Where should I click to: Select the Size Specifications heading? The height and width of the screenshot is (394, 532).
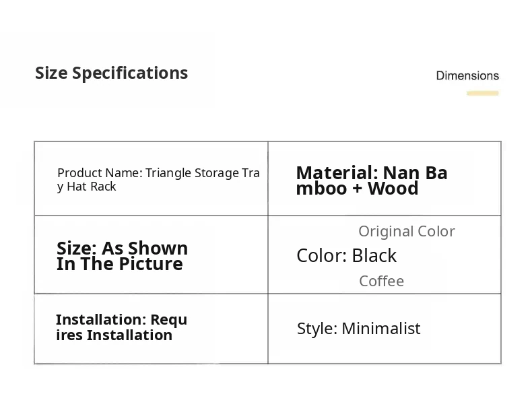coord(111,73)
